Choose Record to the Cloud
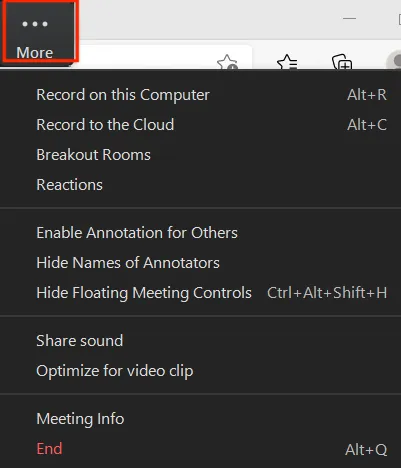Viewport: 401px width, 468px height. 200,125
